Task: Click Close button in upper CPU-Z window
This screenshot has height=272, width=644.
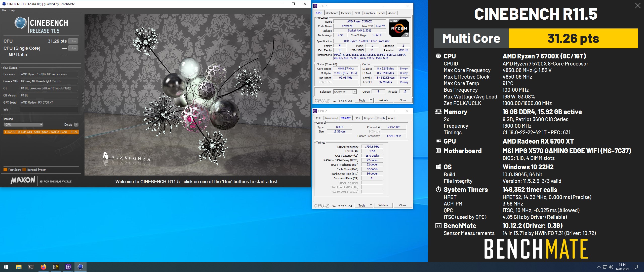Action: (403, 100)
